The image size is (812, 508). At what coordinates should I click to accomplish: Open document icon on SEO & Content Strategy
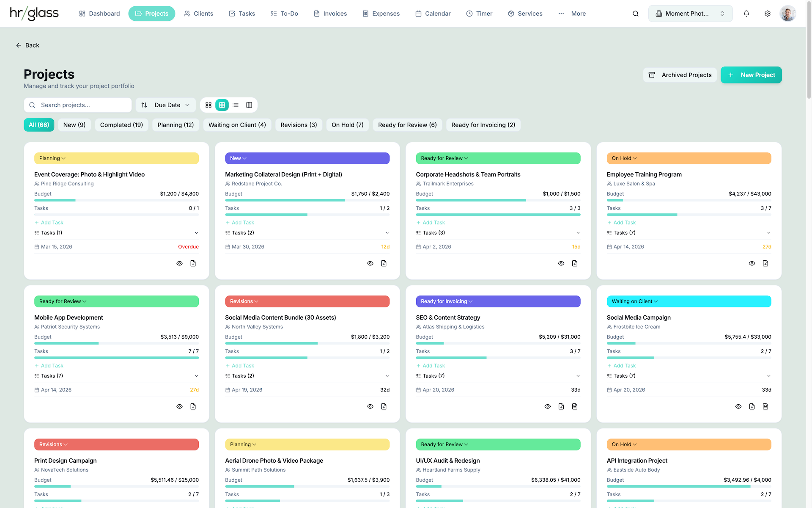[x=575, y=406]
